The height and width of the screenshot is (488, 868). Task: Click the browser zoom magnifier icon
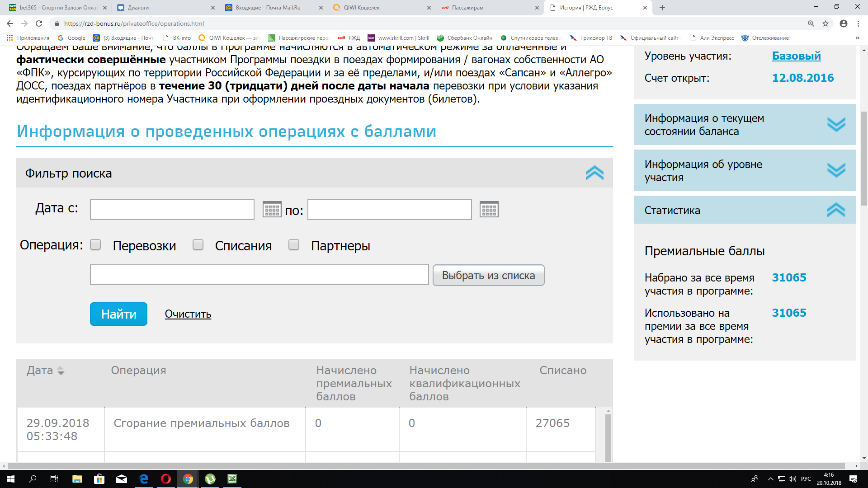click(811, 23)
